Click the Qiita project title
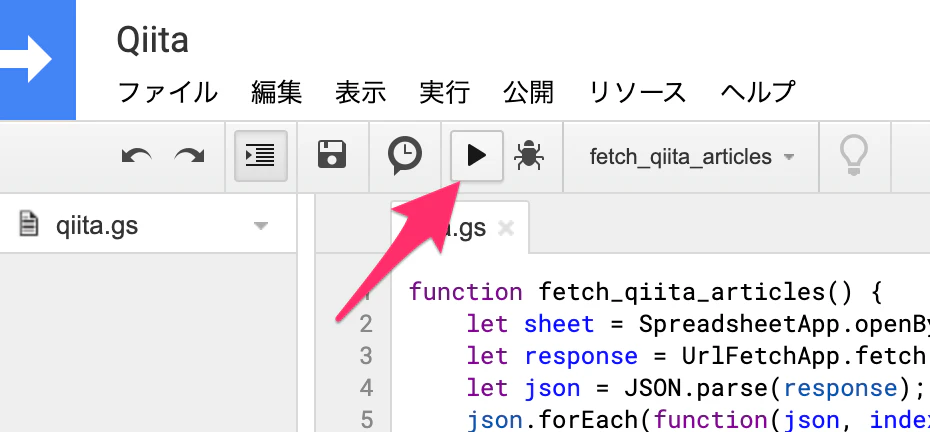This screenshot has width=930, height=432. point(152,40)
